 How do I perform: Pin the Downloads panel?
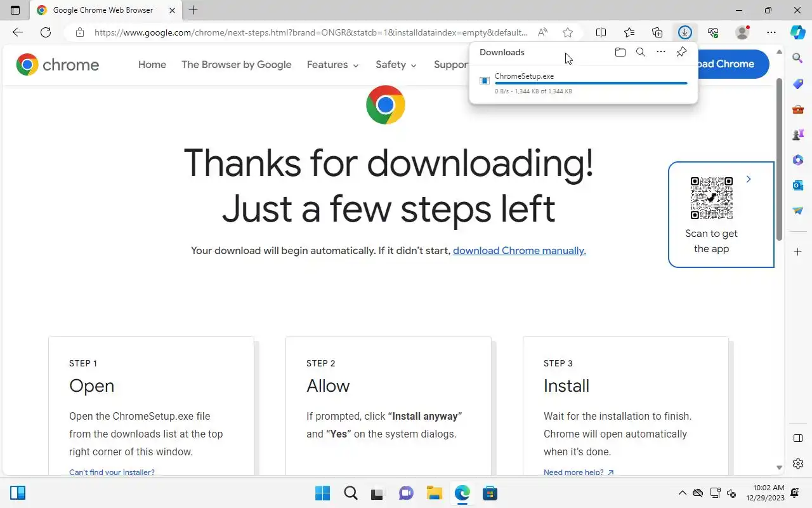tap(681, 52)
